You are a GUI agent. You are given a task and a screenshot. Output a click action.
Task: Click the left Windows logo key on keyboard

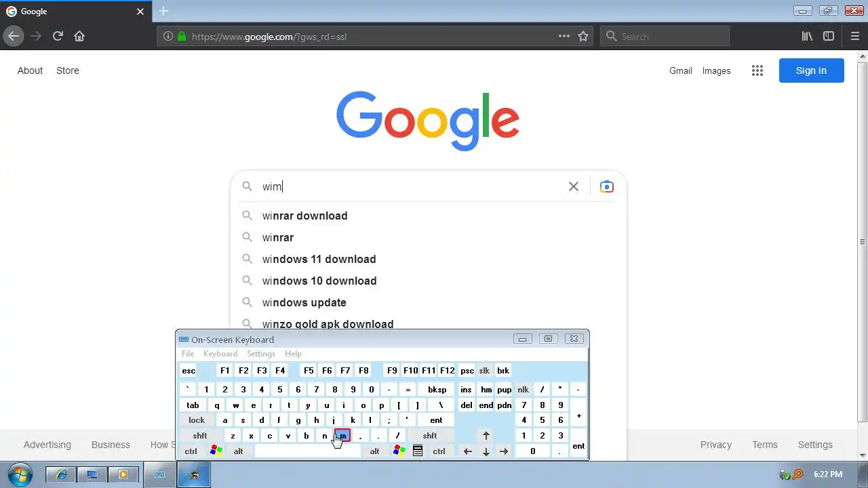tap(216, 451)
